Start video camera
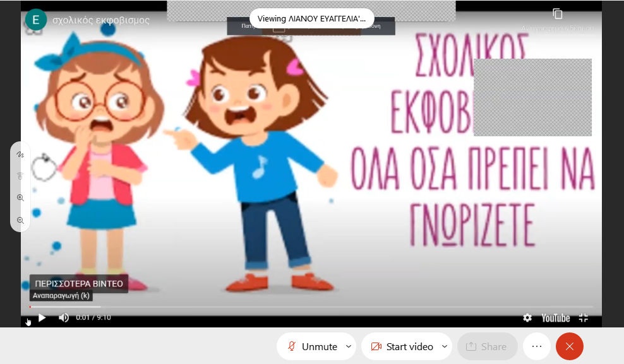This screenshot has width=624, height=364. 402,346
